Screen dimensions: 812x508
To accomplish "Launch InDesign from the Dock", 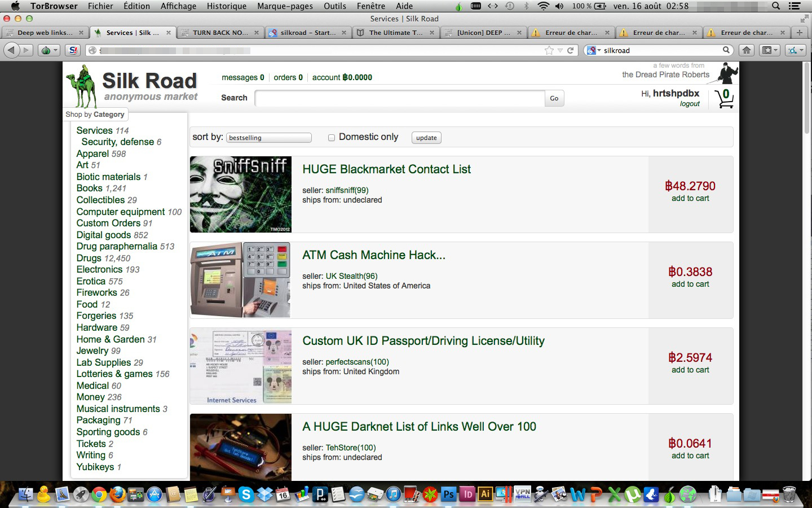I will pyautogui.click(x=467, y=495).
